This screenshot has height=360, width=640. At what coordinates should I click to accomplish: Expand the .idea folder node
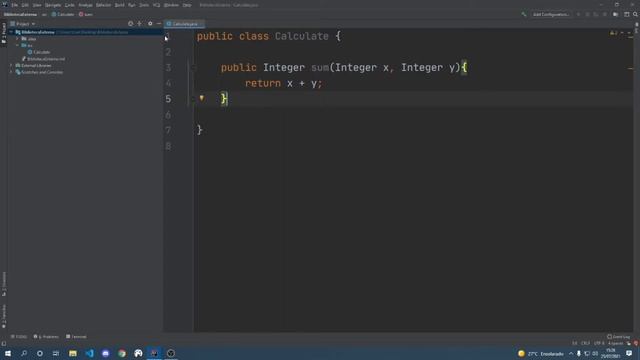tap(18, 39)
